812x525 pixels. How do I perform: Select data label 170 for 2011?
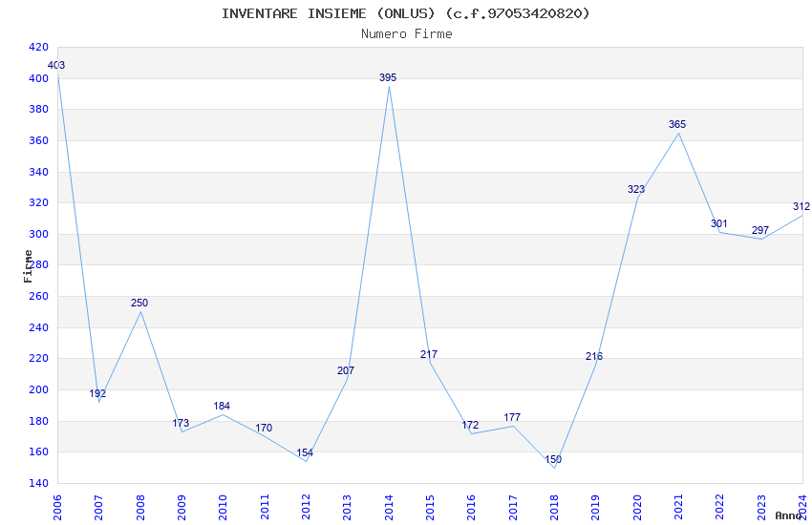(264, 428)
